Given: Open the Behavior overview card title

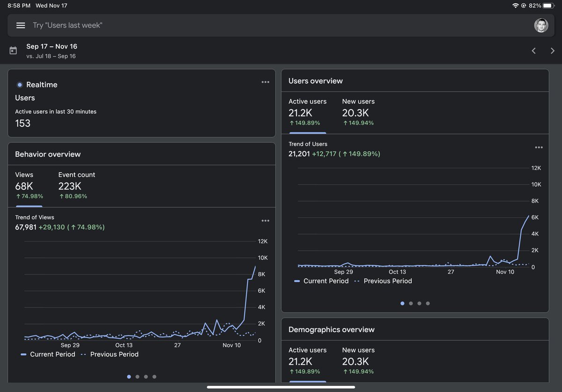Looking at the screenshot, I should (48, 154).
